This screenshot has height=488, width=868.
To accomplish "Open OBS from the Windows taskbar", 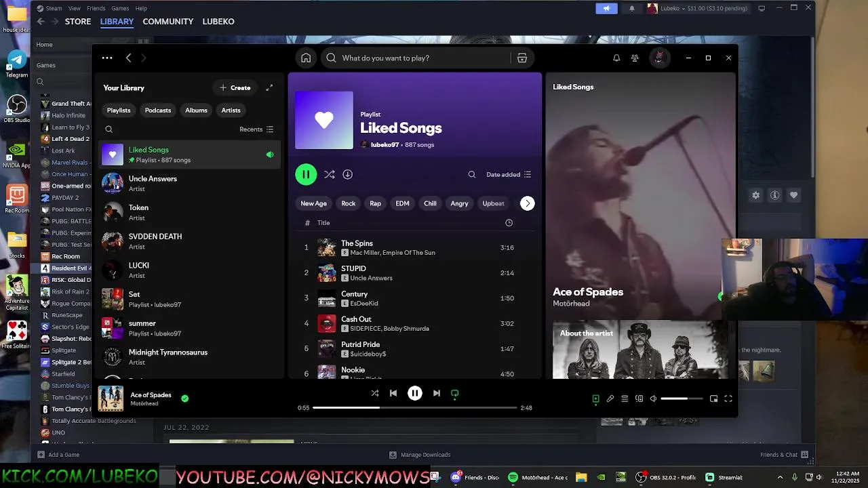I will pyautogui.click(x=666, y=477).
